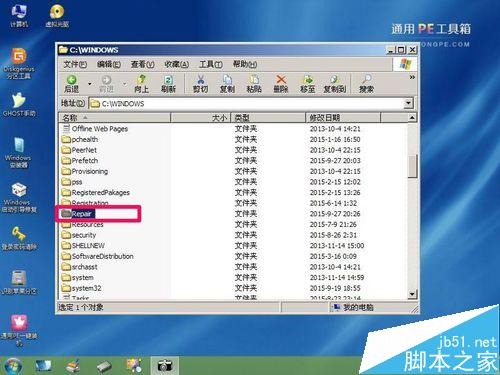Copy to folder with 复制到 icon
Image resolution: width=500 pixels, height=375 pixels.
click(334, 83)
